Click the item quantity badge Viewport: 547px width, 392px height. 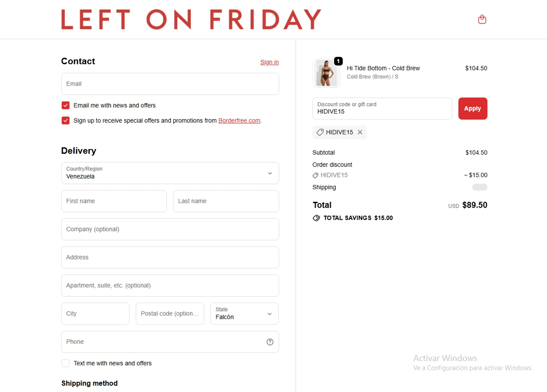(x=338, y=61)
